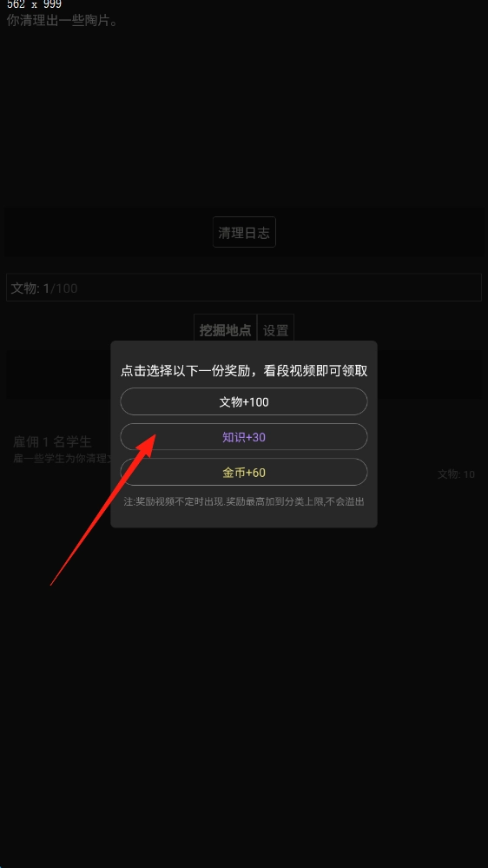Click the 562 x 999 resolution label
Viewport: 488px width, 868px height.
pos(35,5)
